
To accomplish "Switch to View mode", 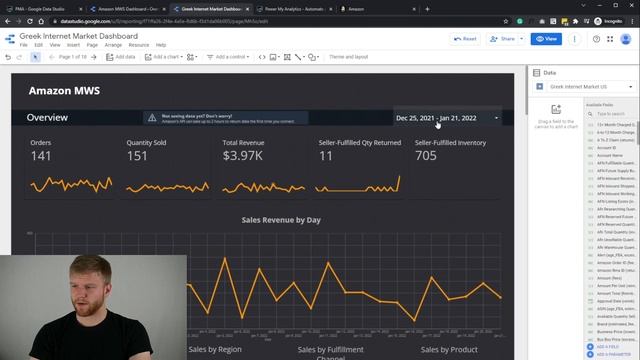I will [x=546, y=39].
